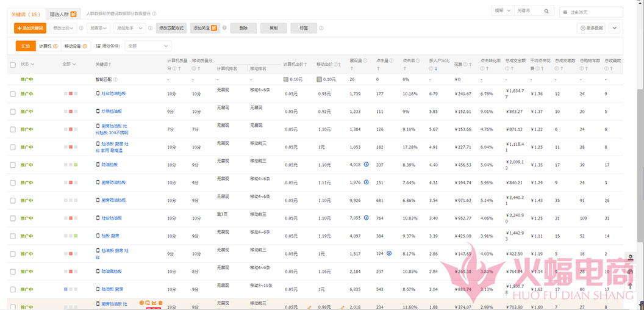644x310 pixels.
Task: Click the mobile phone icon before 炒菜挡油板
Action: pyautogui.click(x=98, y=111)
